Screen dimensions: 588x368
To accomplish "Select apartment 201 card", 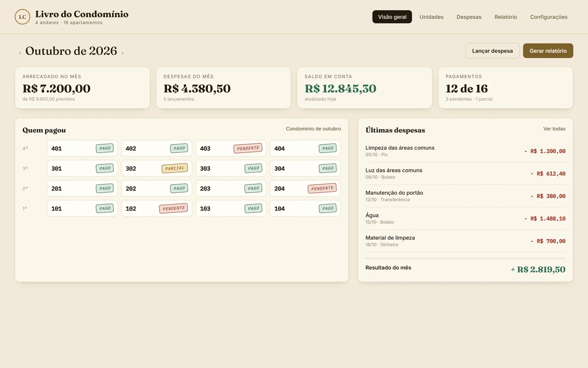I will 82,188.
